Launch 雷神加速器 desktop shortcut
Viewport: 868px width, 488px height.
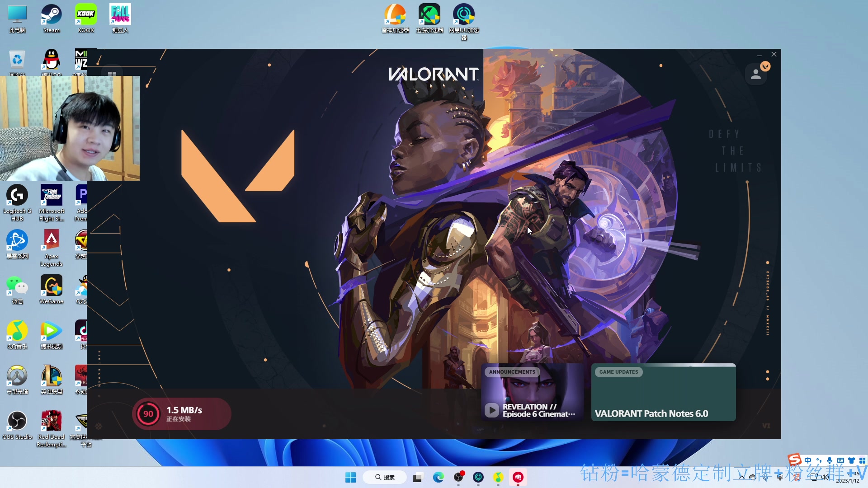pyautogui.click(x=395, y=19)
